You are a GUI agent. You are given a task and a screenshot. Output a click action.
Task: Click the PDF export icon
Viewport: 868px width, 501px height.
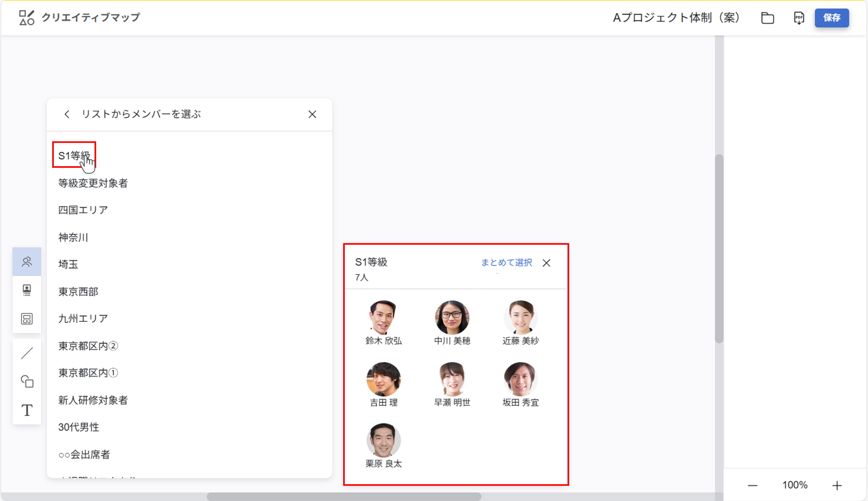coord(799,18)
